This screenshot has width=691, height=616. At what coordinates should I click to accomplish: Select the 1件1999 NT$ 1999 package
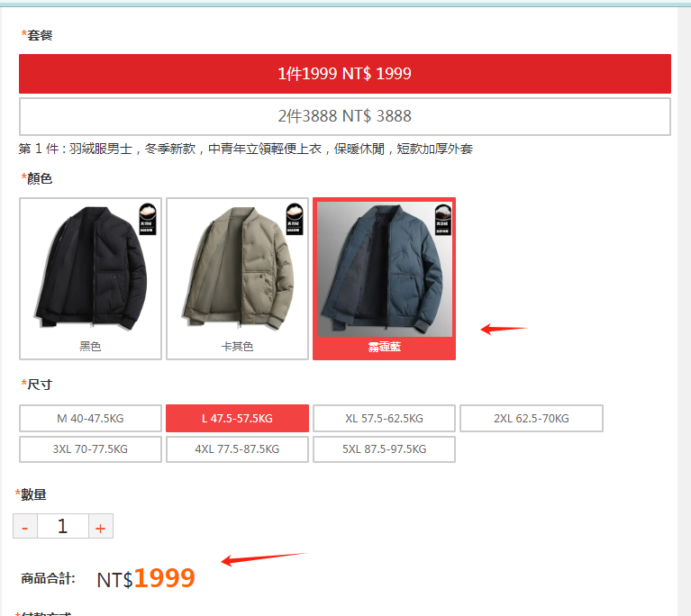pos(345,74)
